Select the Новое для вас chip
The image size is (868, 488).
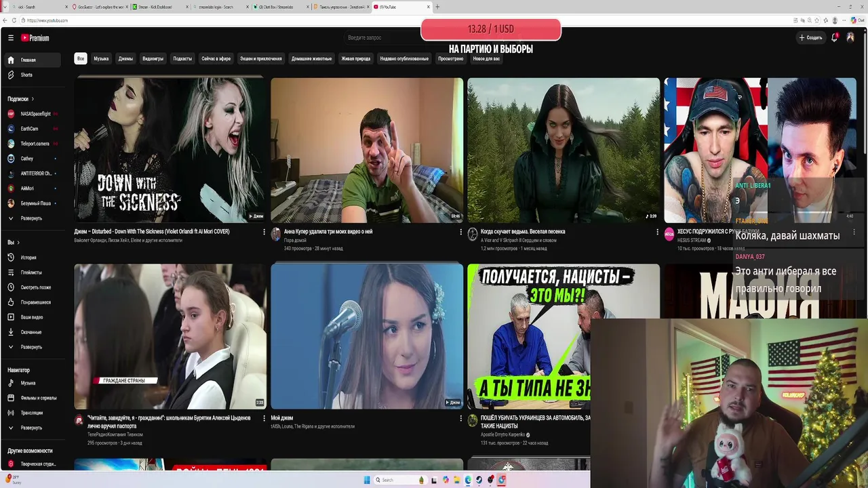(x=486, y=59)
